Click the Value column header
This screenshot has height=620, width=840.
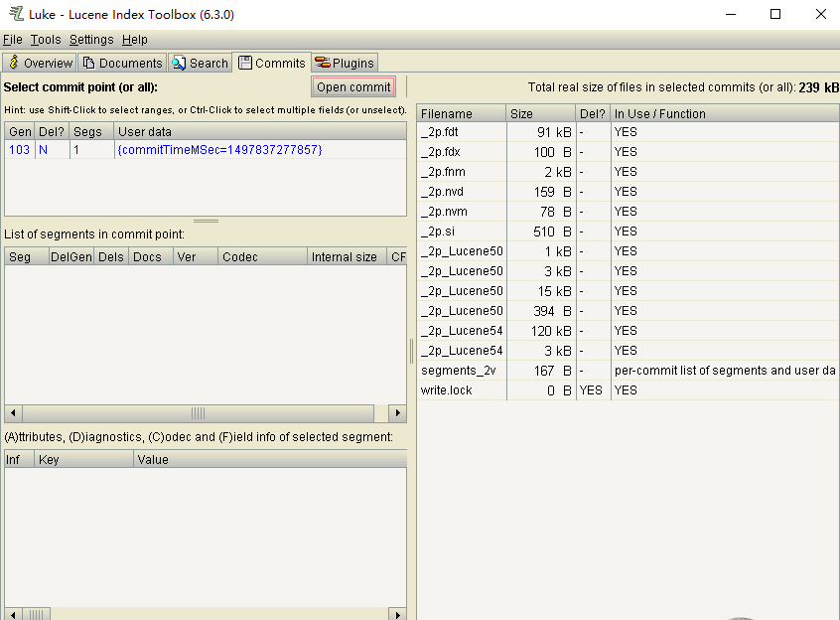coord(270,460)
